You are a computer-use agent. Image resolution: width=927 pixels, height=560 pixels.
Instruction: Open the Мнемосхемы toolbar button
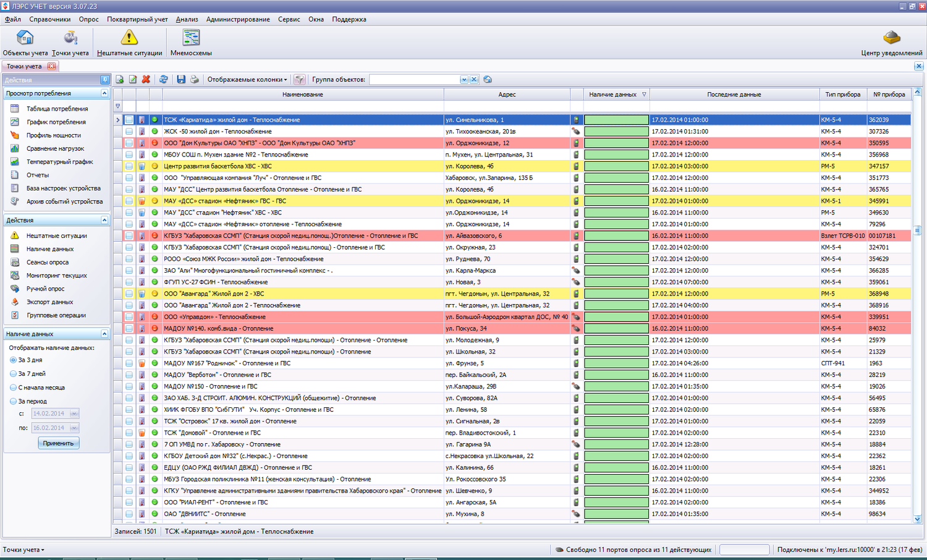point(191,43)
